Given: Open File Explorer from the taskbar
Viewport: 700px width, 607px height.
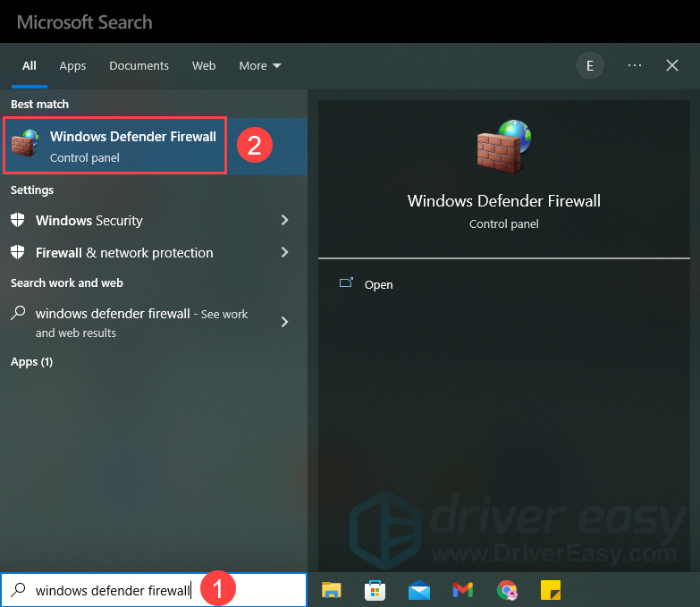Looking at the screenshot, I should pyautogui.click(x=332, y=589).
